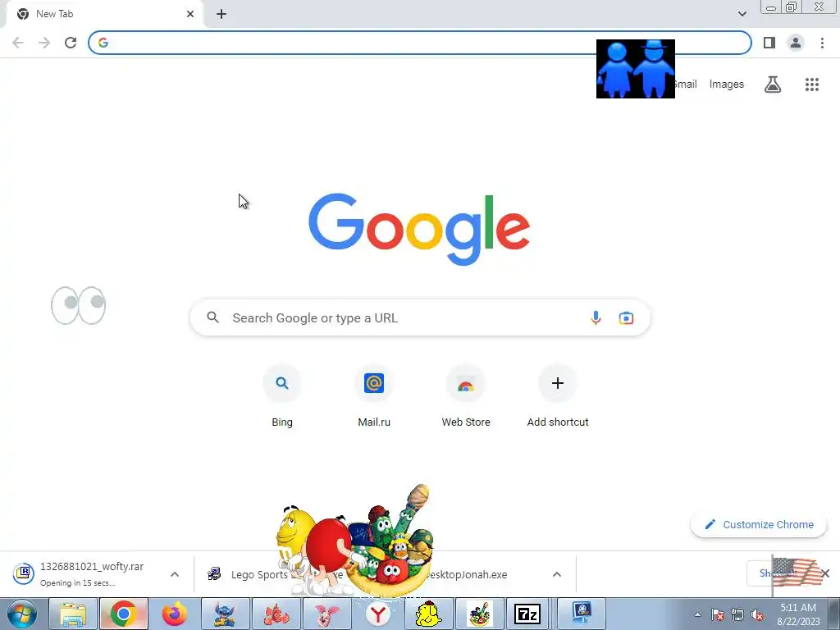This screenshot has height=630, width=840.
Task: Open Windows Start menu orb
Action: click(22, 614)
